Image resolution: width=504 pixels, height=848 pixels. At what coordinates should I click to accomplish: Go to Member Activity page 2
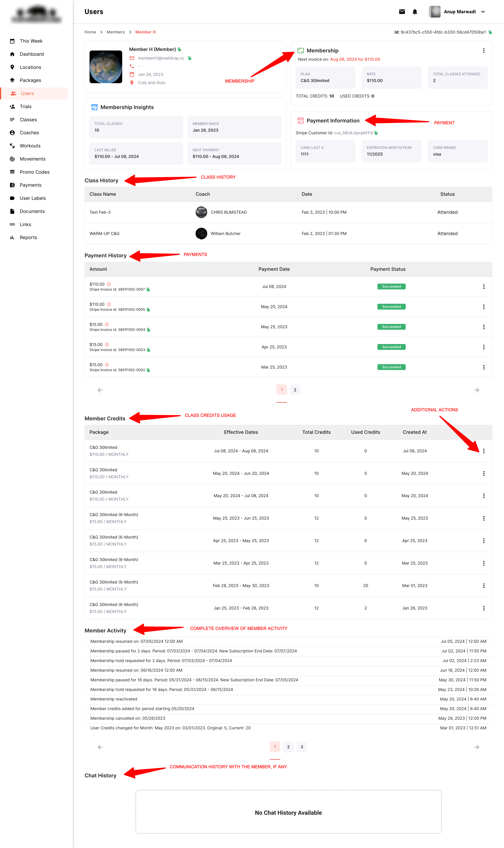coord(288,747)
